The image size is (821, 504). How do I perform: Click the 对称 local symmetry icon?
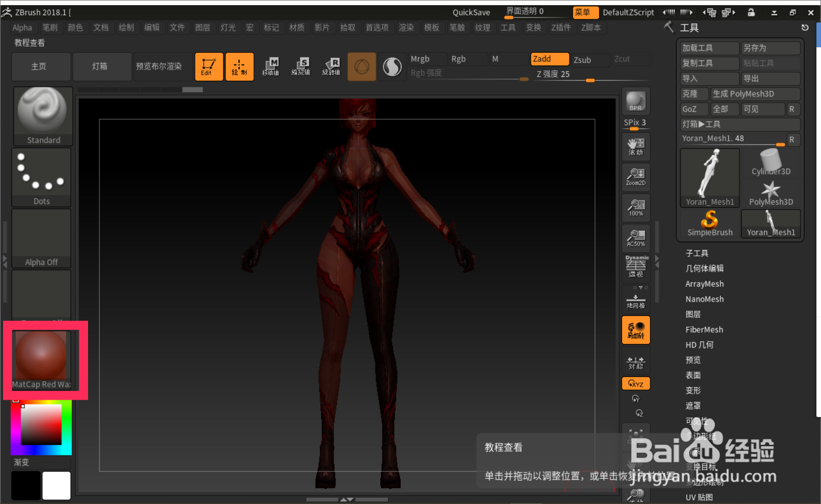pyautogui.click(x=636, y=362)
